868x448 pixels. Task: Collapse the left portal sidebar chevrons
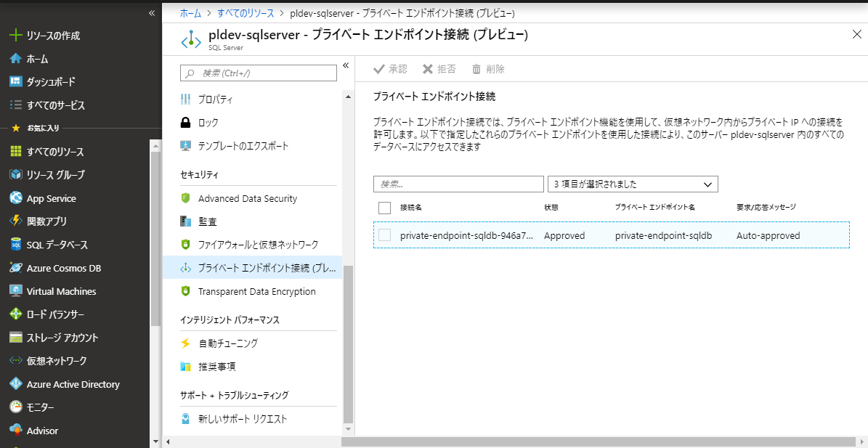click(x=152, y=13)
